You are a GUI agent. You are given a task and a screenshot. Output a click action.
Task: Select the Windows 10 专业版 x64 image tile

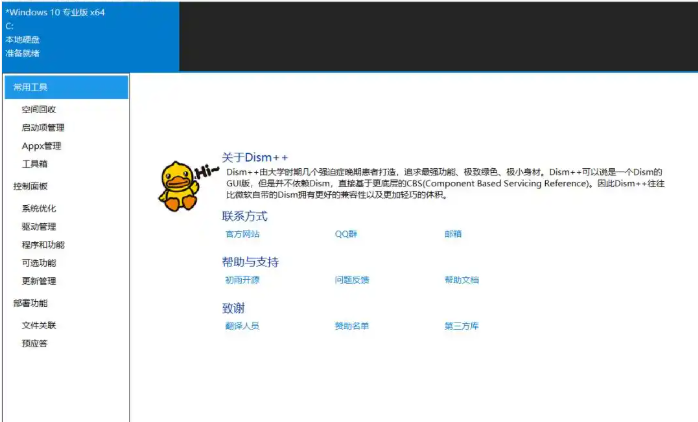[x=91, y=36]
